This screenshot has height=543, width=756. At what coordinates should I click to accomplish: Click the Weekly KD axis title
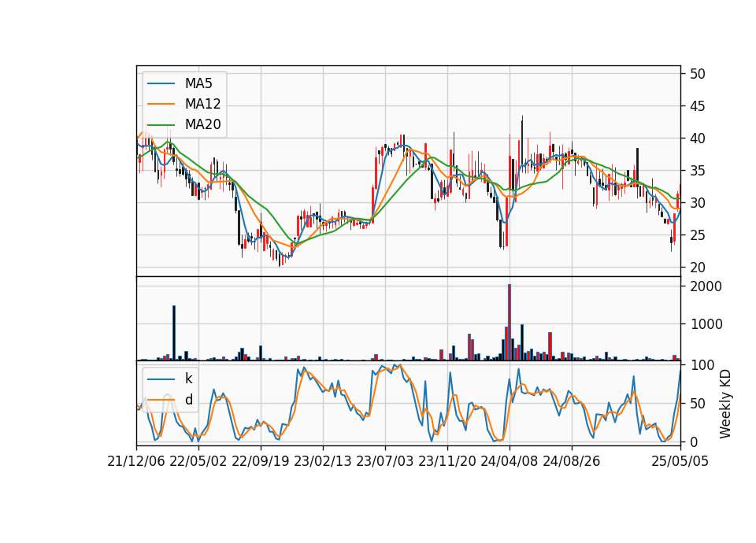(725, 404)
